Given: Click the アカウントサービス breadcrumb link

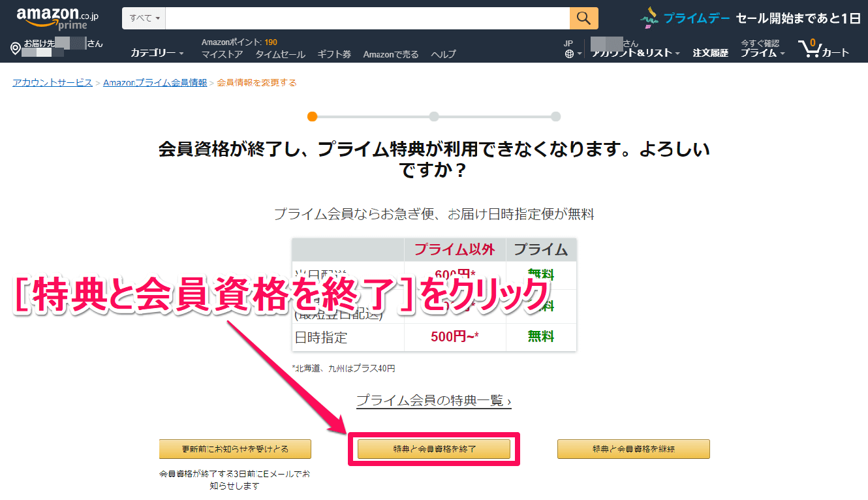Looking at the screenshot, I should pyautogui.click(x=53, y=83).
